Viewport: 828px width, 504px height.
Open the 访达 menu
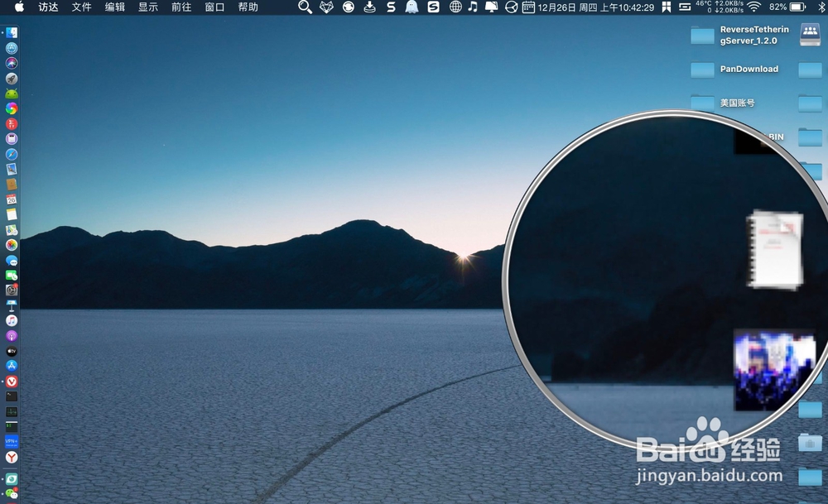[49, 7]
